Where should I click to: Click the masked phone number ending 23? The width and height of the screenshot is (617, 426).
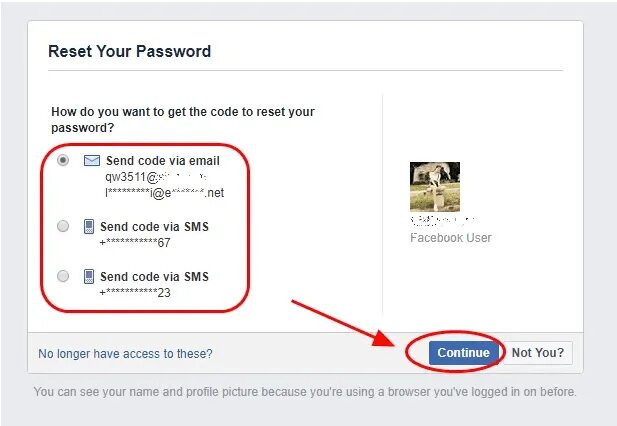pos(135,293)
